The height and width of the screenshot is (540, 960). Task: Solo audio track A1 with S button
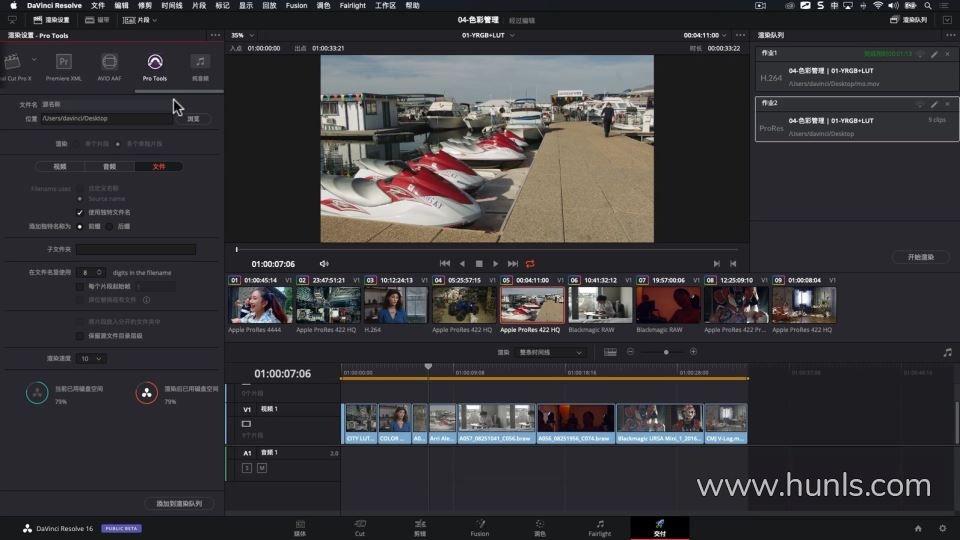click(247, 468)
